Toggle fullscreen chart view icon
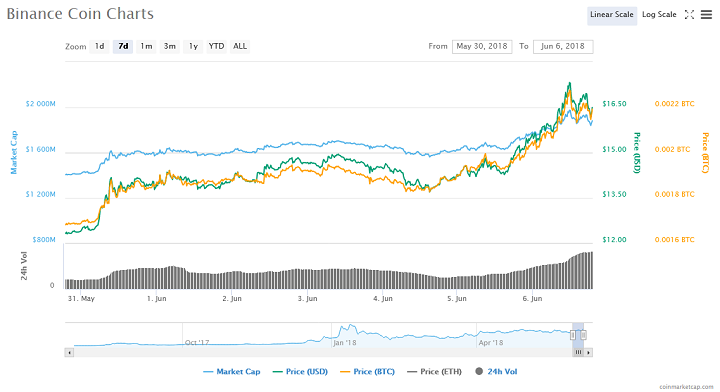 (689, 15)
